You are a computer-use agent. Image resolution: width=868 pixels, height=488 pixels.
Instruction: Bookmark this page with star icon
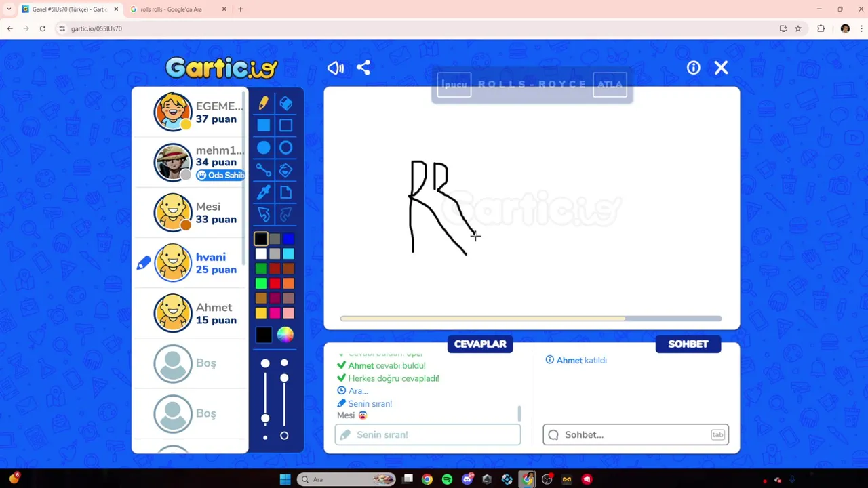(x=798, y=28)
